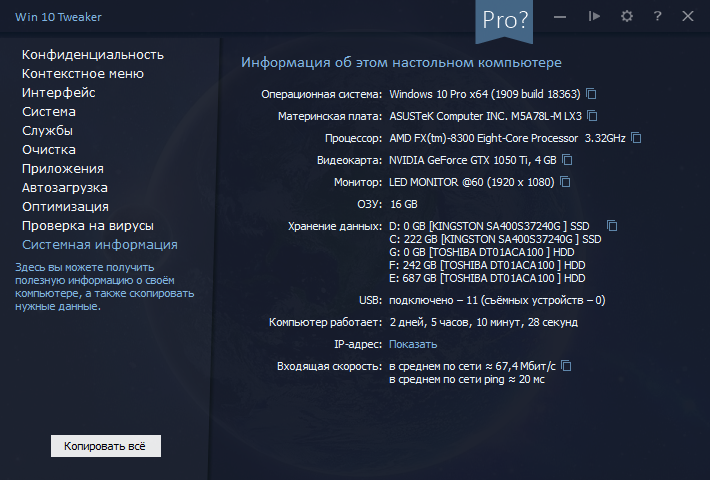Viewport: 710px width, 480px height.
Task: Click Windows 10 Pro x64 build text
Action: (x=485, y=94)
